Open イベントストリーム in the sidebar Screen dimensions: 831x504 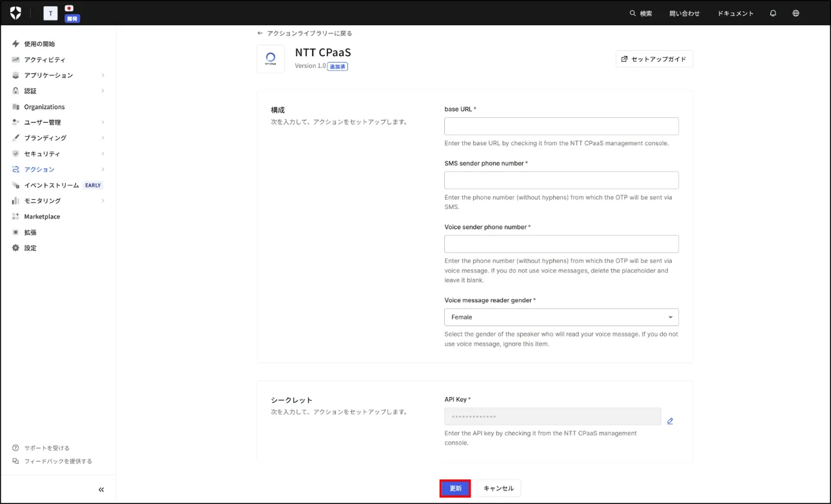coord(52,185)
